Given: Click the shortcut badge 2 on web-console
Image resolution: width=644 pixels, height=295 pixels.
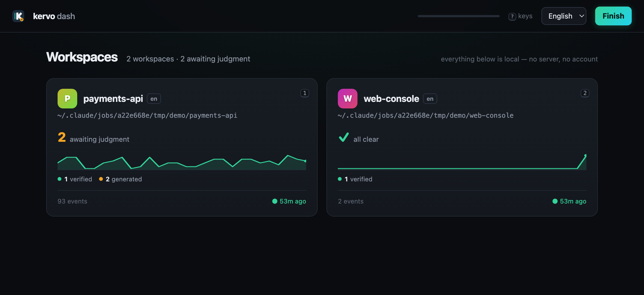Looking at the screenshot, I should pyautogui.click(x=585, y=93).
